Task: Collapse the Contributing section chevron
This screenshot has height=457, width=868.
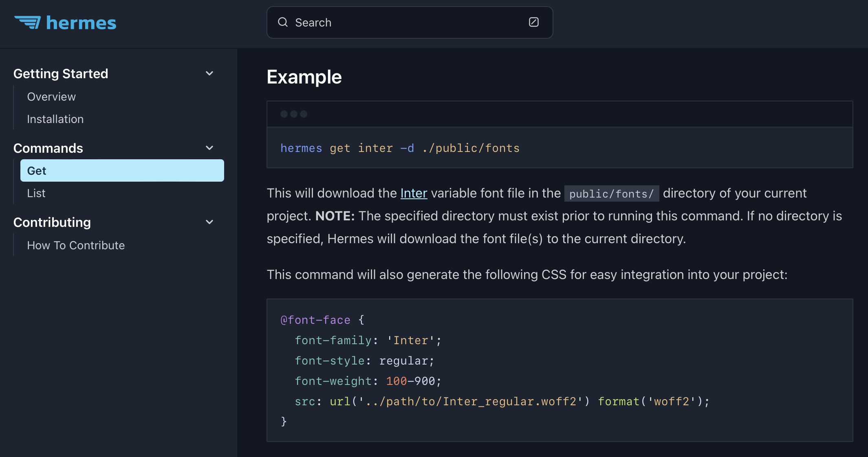Action: (x=209, y=222)
